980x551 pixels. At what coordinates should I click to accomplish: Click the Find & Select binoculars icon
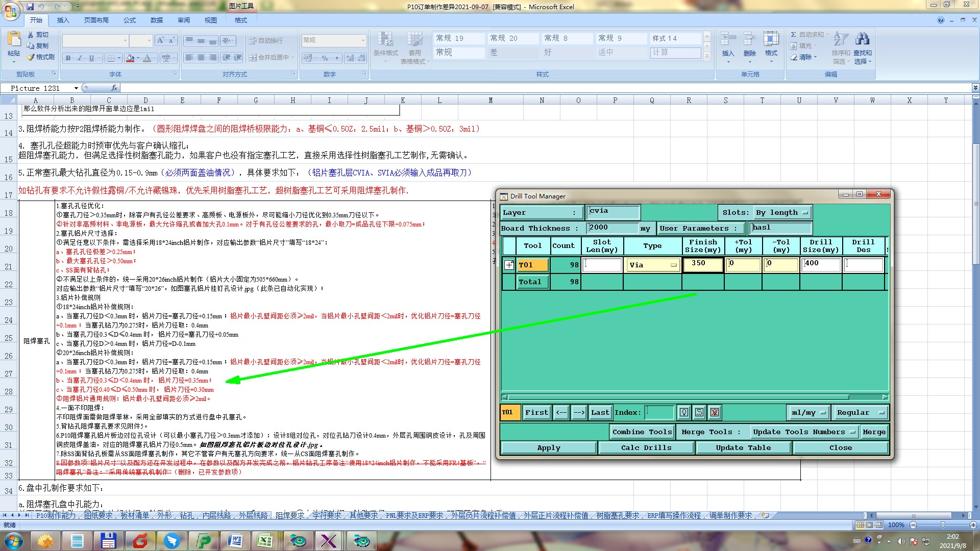[862, 40]
